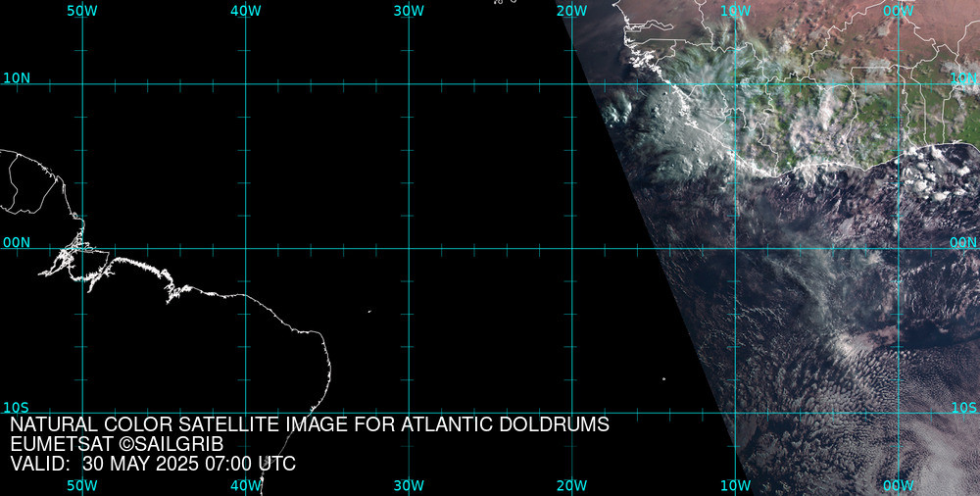Select the 10W label along the bottom edge
This screenshot has height=496, width=980.
736,485
